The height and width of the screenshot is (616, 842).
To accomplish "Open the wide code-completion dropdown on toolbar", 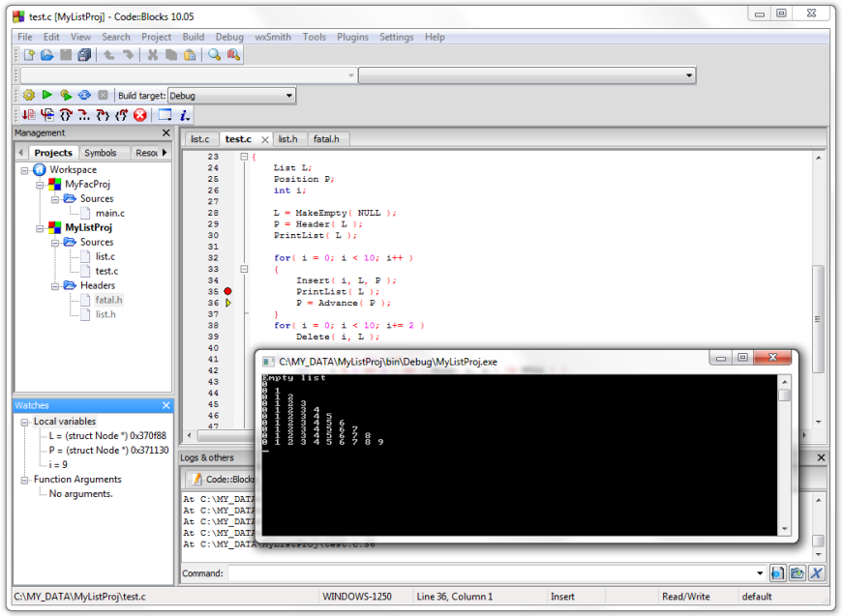I will [689, 75].
